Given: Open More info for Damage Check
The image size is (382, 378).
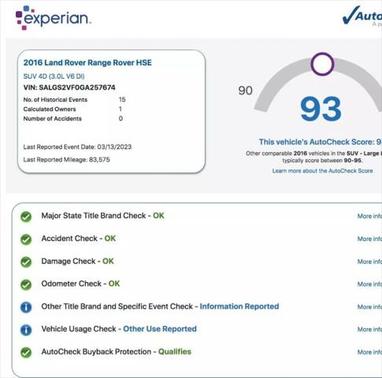Looking at the screenshot, I should pyautogui.click(x=370, y=261).
